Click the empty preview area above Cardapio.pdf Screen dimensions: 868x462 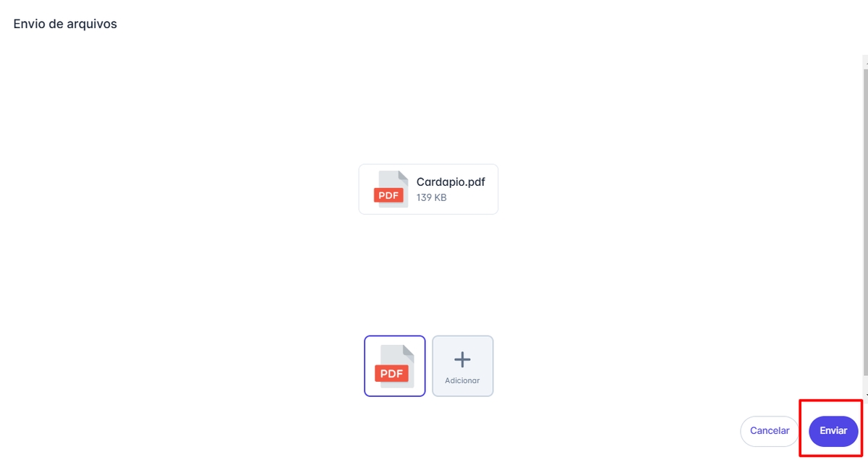click(428, 108)
